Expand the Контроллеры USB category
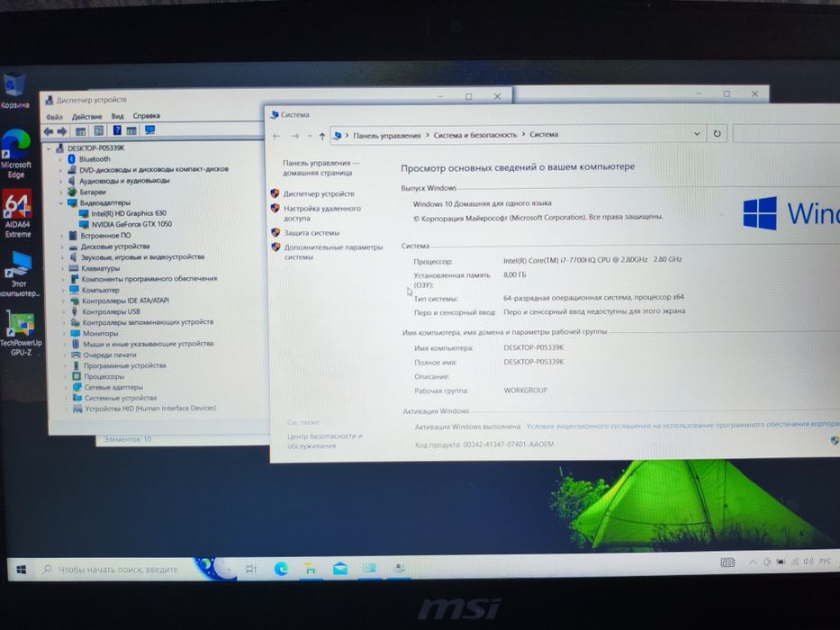 click(64, 311)
